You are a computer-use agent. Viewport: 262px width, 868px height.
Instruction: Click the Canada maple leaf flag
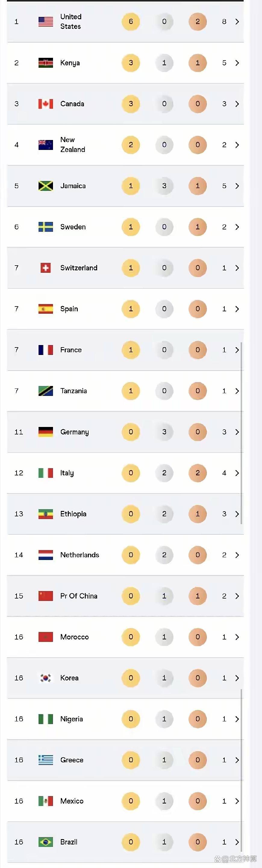pos(45,104)
